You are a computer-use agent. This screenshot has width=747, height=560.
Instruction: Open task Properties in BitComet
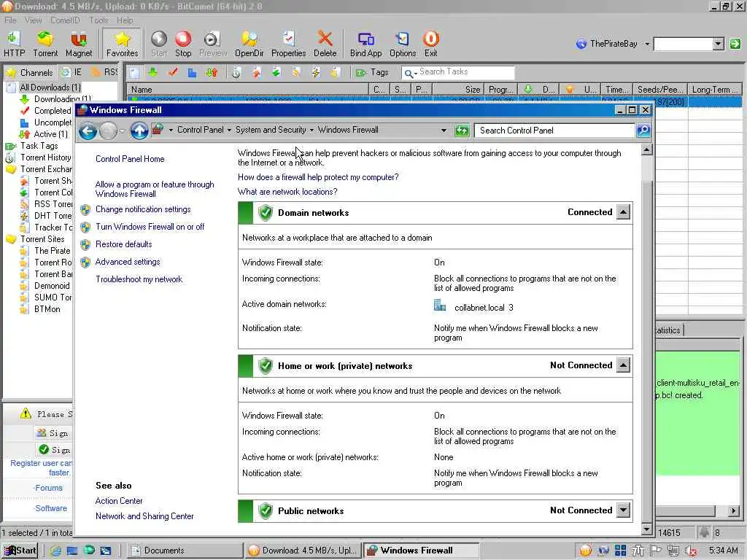(x=288, y=44)
